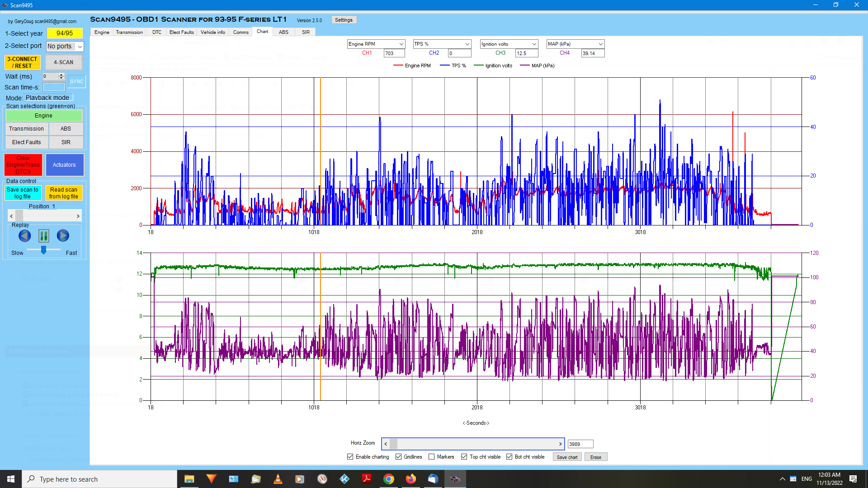Open Google Chrome in taskbar

click(388, 479)
